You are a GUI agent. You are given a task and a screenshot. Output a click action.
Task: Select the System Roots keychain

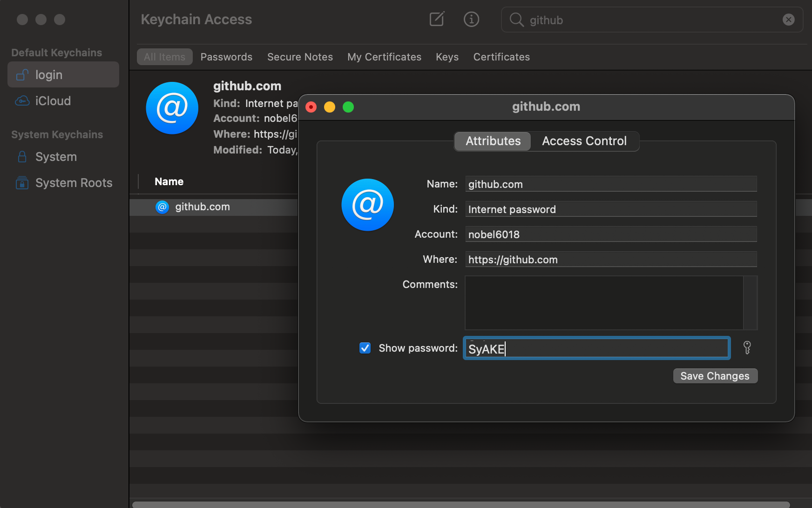63,183
